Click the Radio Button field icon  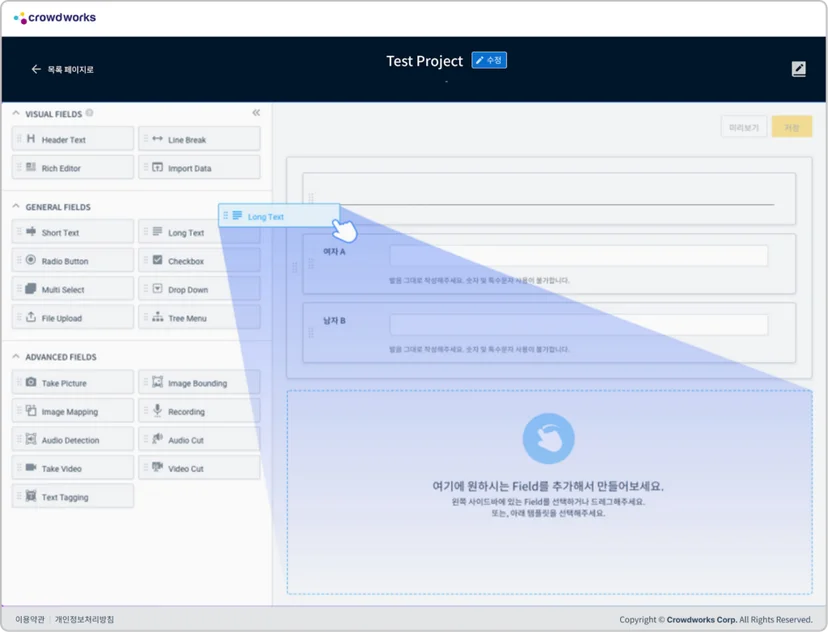(x=31, y=260)
